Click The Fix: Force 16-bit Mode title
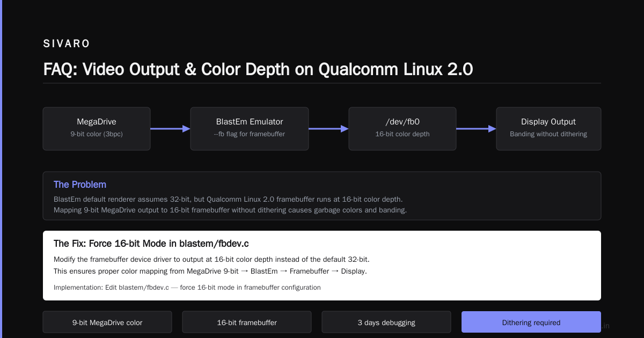This screenshot has height=338, width=644. [151, 244]
